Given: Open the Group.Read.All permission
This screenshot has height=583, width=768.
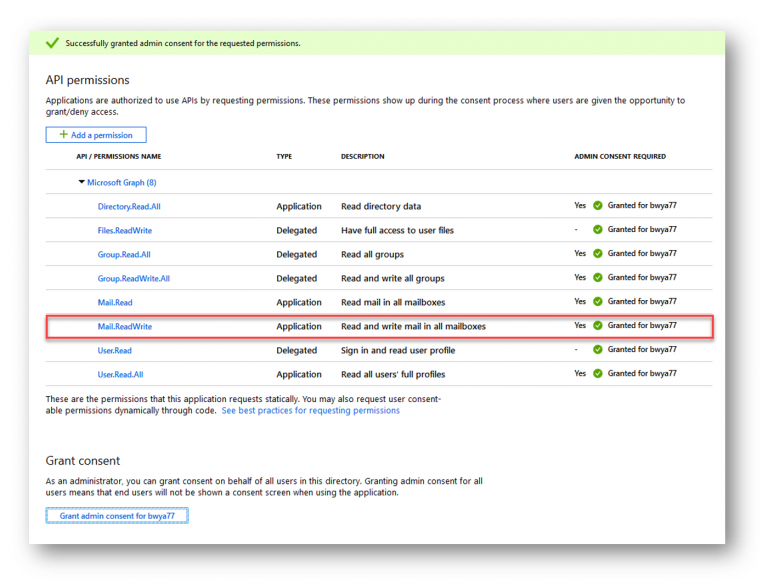Looking at the screenshot, I should tap(124, 254).
